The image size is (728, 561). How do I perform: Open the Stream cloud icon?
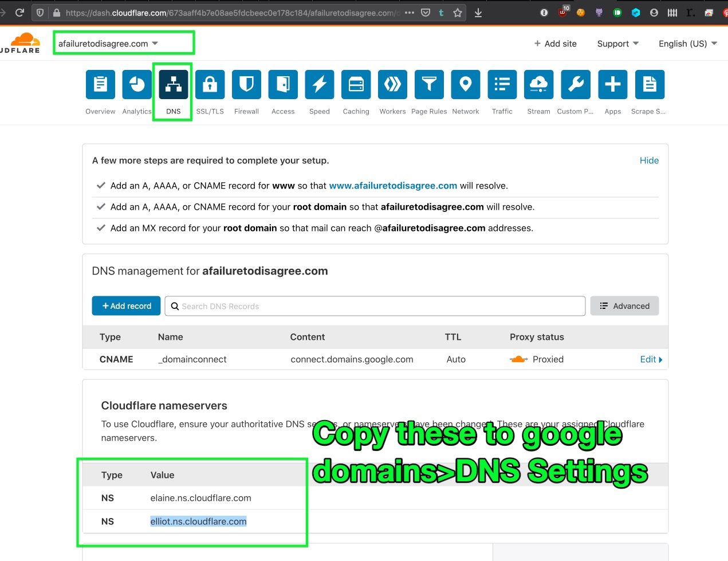pos(539,85)
